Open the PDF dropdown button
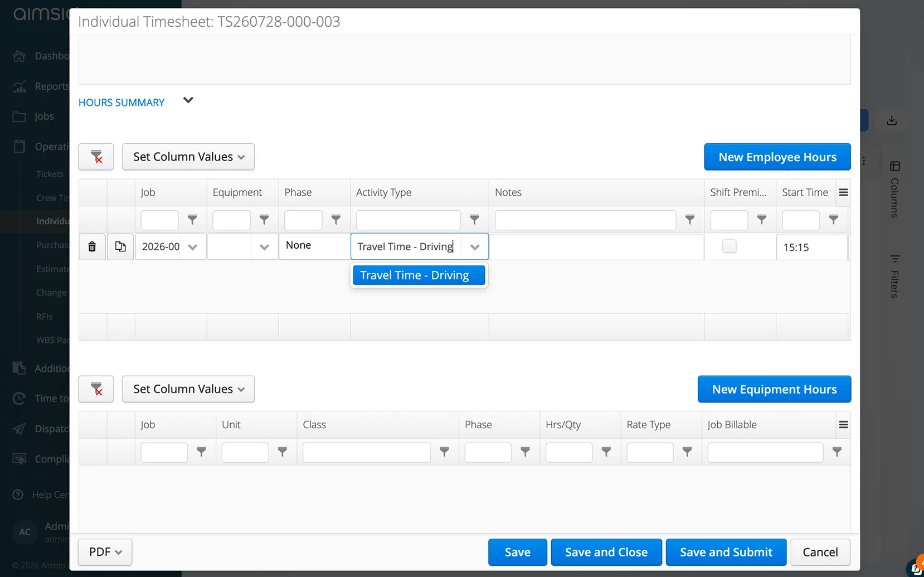924x577 pixels. (x=105, y=552)
